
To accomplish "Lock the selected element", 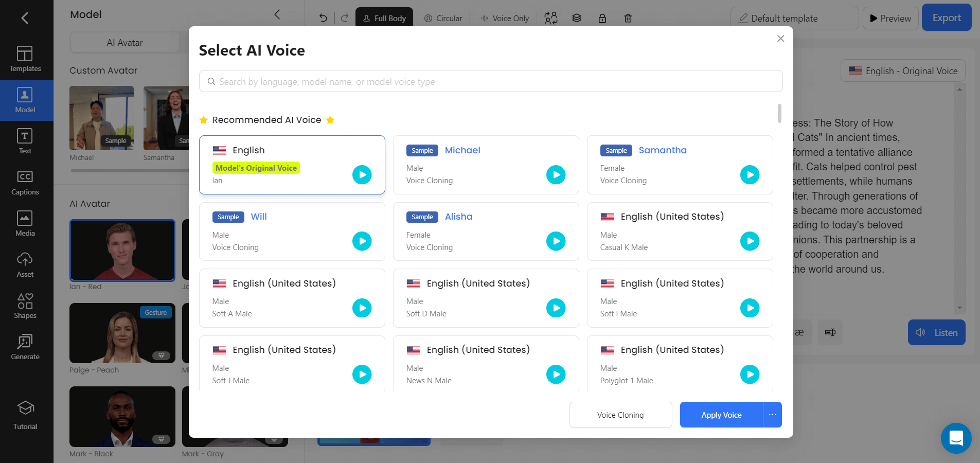I will coord(602,18).
